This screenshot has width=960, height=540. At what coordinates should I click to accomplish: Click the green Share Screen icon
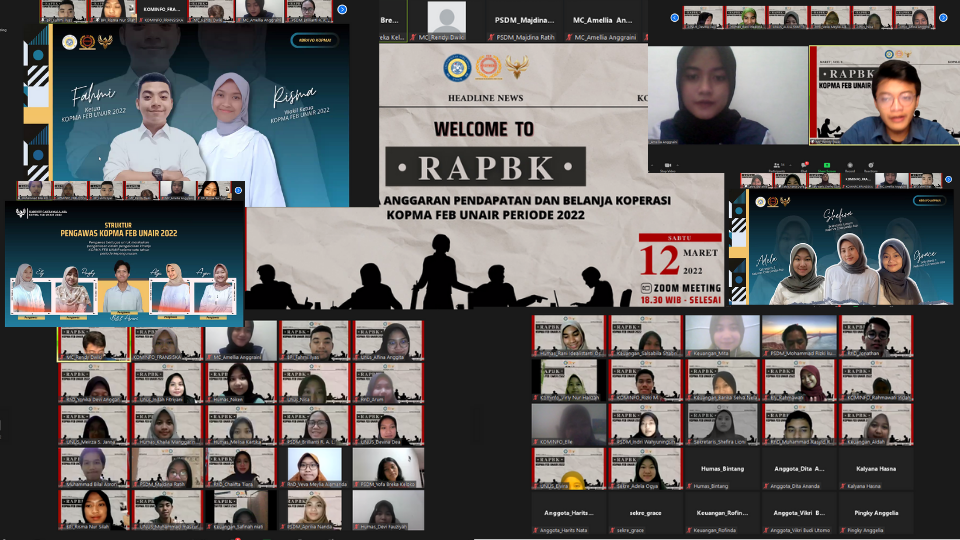[827, 165]
